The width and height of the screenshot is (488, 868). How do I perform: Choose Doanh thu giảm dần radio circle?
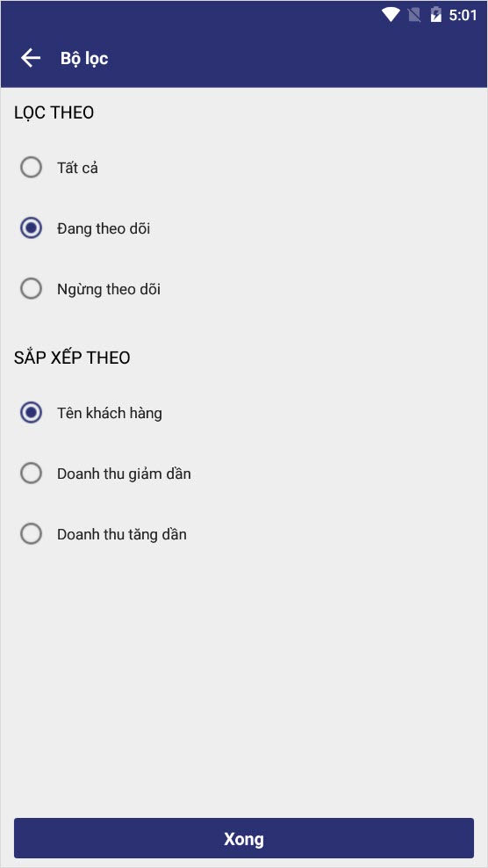[31, 474]
